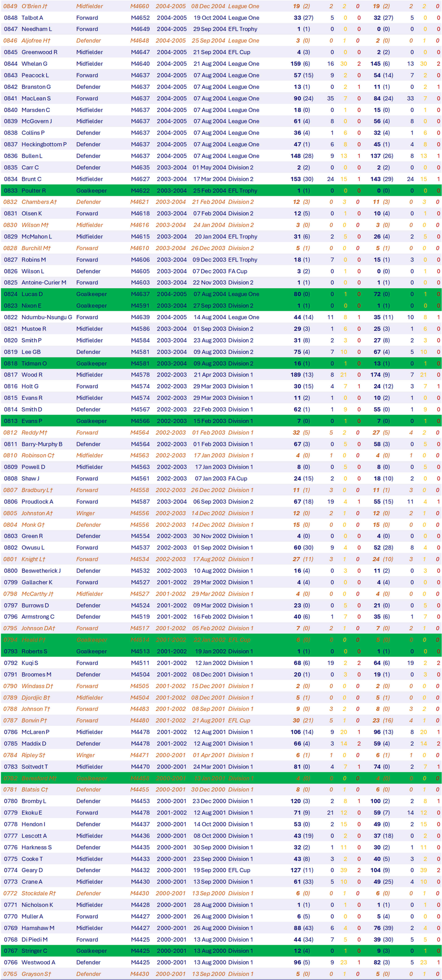Open Antoine-Curier M player entry
The width and height of the screenshot is (442, 980).
click(x=44, y=282)
